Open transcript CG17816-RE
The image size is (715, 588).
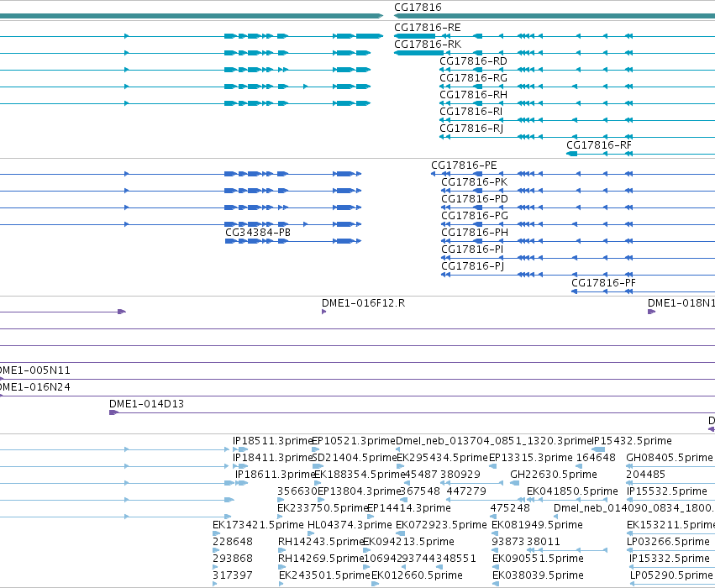pyautogui.click(x=428, y=28)
